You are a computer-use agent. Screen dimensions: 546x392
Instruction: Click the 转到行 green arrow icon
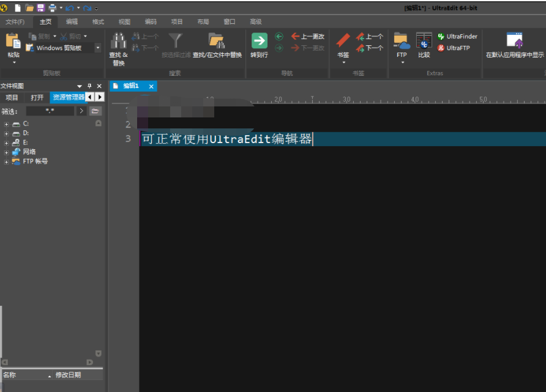[x=259, y=41]
